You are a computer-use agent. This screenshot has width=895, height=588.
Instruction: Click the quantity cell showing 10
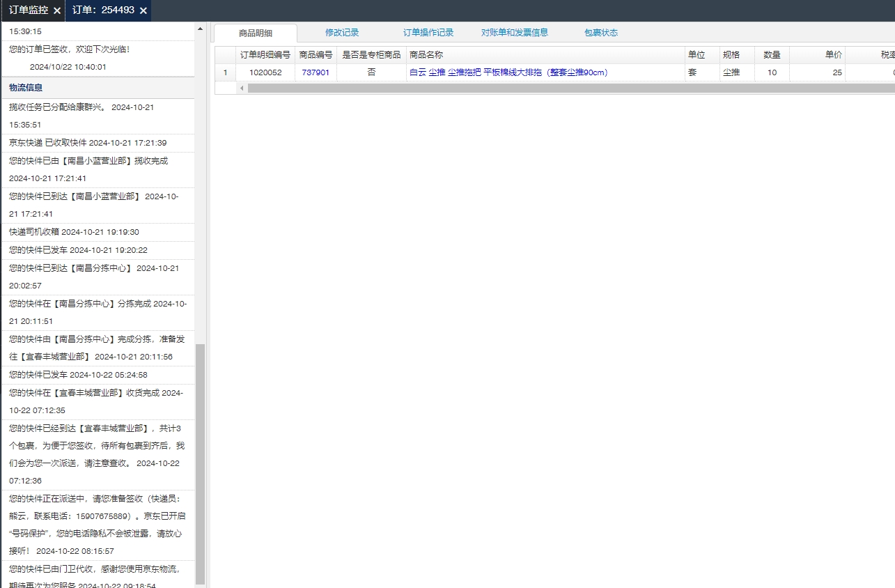pyautogui.click(x=772, y=72)
